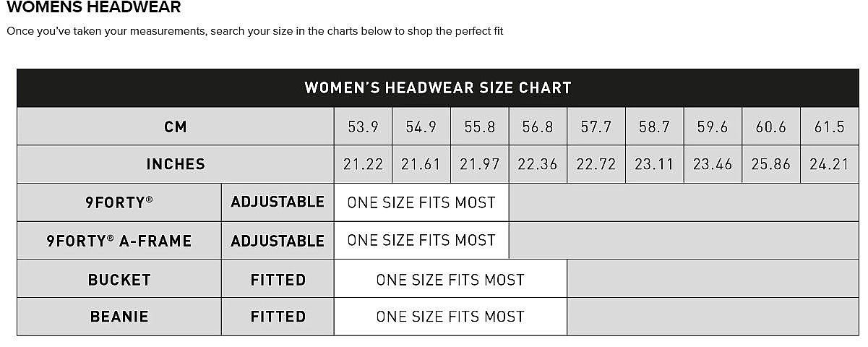Select the 22.72 inches cell
The width and height of the screenshot is (868, 347).
596,164
